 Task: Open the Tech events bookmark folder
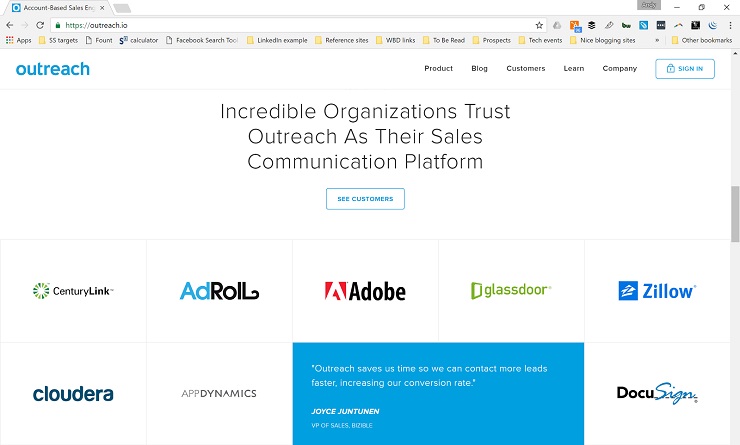(540, 40)
